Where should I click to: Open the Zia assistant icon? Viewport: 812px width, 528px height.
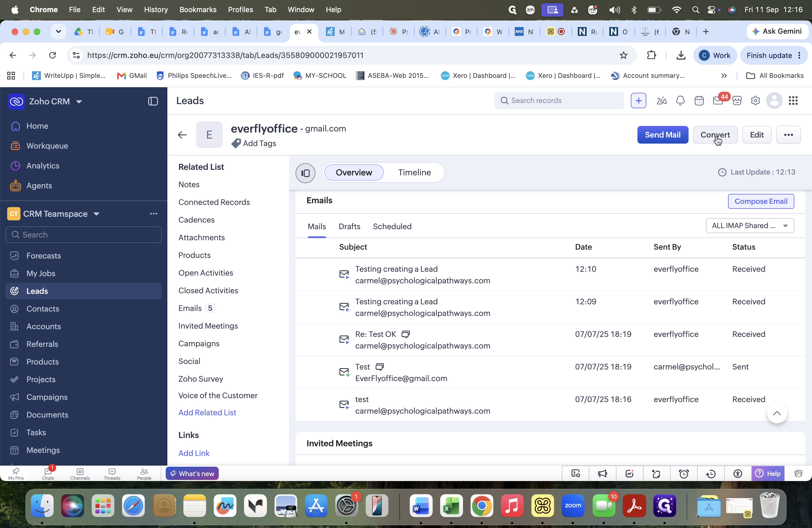661,101
